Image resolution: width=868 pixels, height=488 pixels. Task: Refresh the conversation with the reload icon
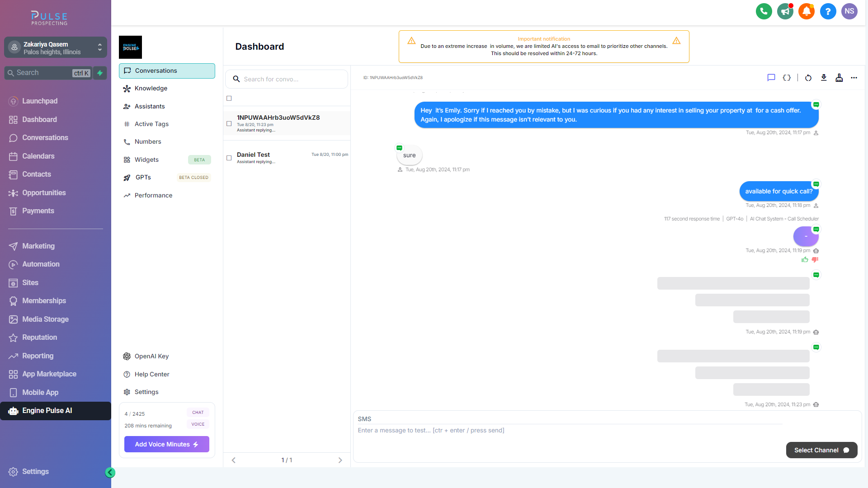coord(809,78)
